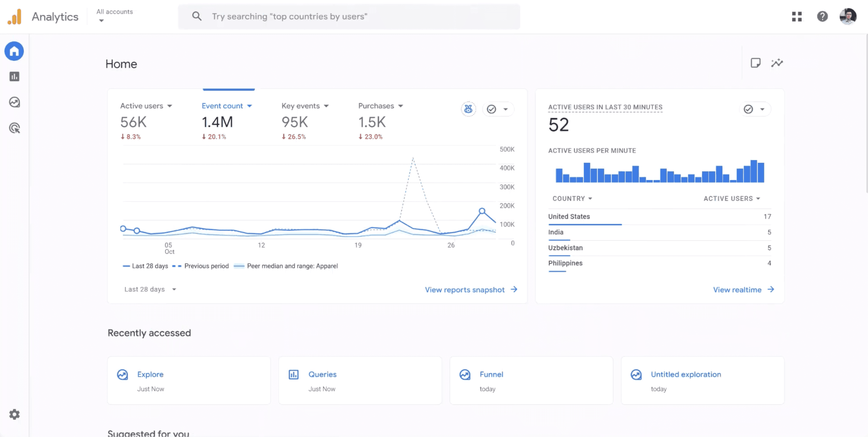This screenshot has height=437, width=868.
Task: Open the Help question mark icon
Action: coord(822,16)
